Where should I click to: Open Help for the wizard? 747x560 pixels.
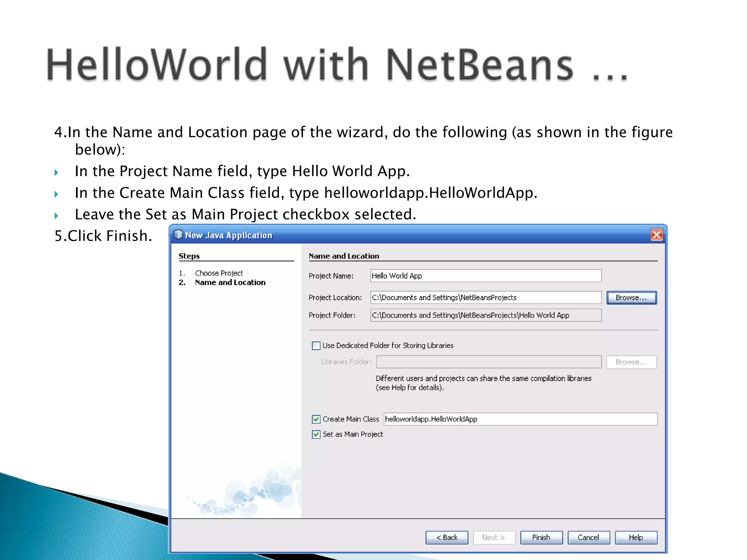click(636, 537)
